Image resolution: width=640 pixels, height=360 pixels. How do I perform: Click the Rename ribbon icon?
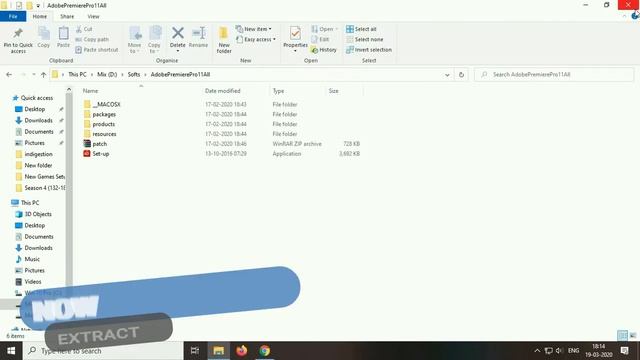click(199, 37)
